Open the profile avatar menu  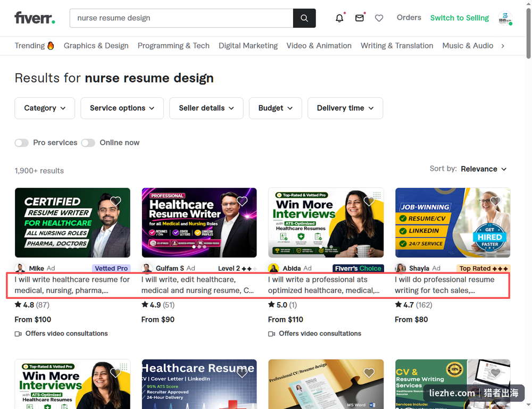pos(505,18)
